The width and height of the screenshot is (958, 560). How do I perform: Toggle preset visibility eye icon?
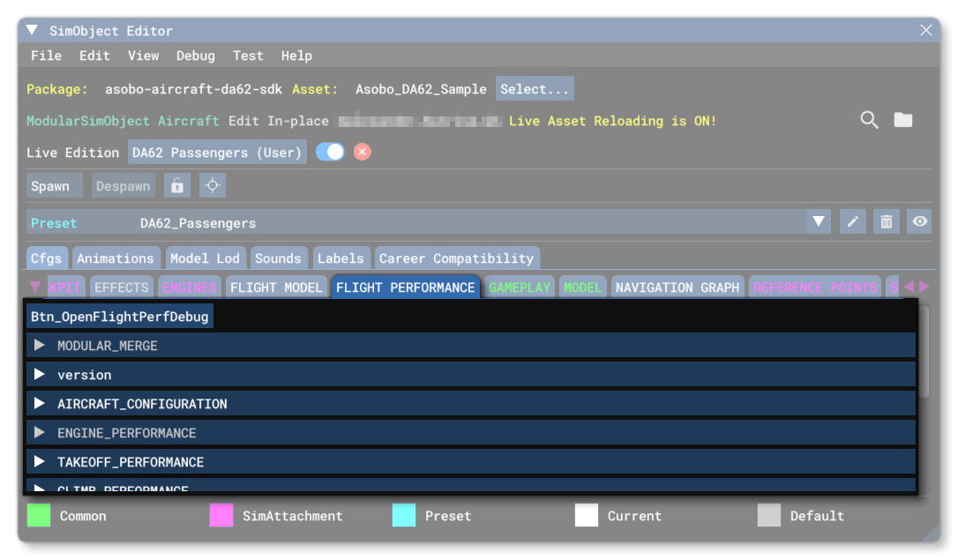(919, 221)
